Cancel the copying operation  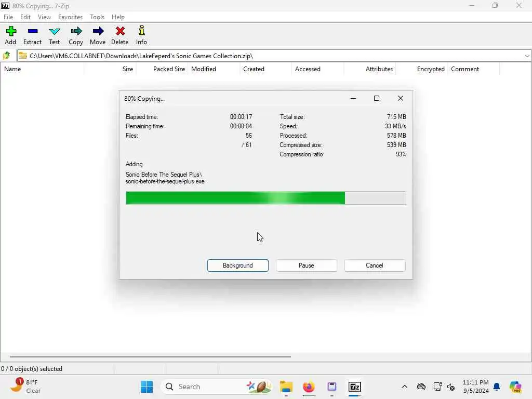click(375, 265)
